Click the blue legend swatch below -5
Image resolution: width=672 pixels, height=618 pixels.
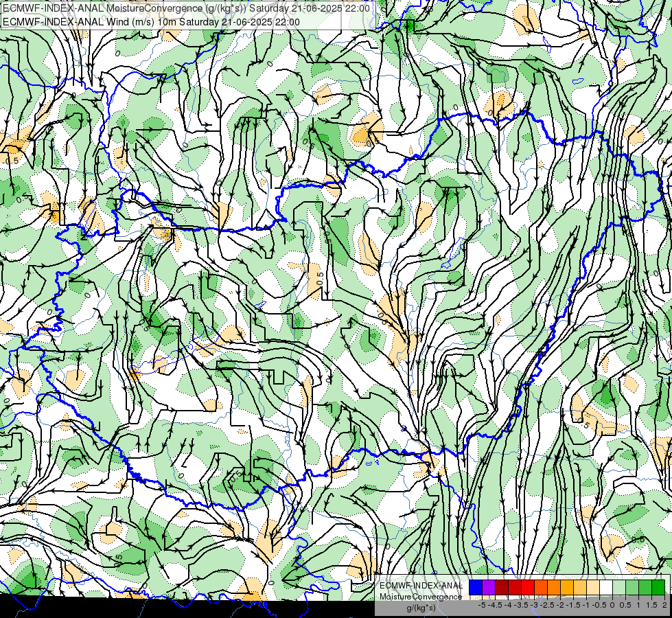[x=476, y=588]
